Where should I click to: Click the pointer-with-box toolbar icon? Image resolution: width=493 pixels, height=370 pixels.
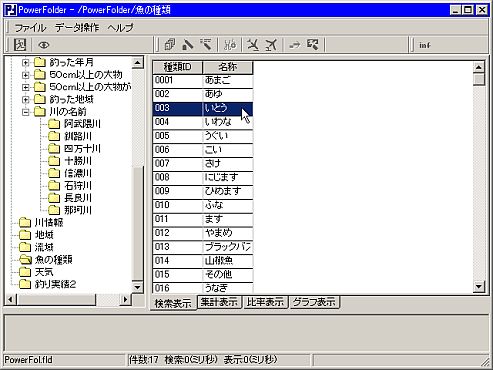313,45
